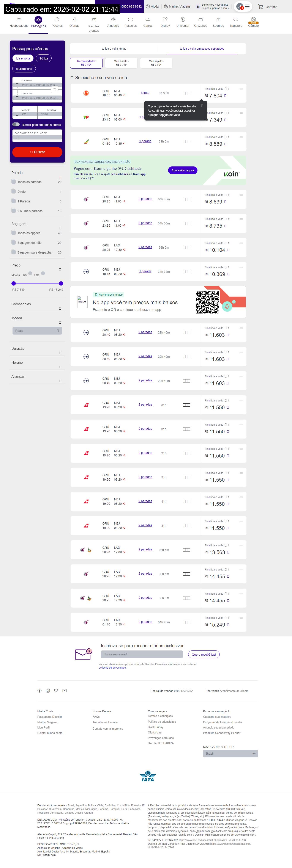Toggle 'Buscar pela data mais barata' switch
The height and width of the screenshot is (868, 292).
[16, 124]
